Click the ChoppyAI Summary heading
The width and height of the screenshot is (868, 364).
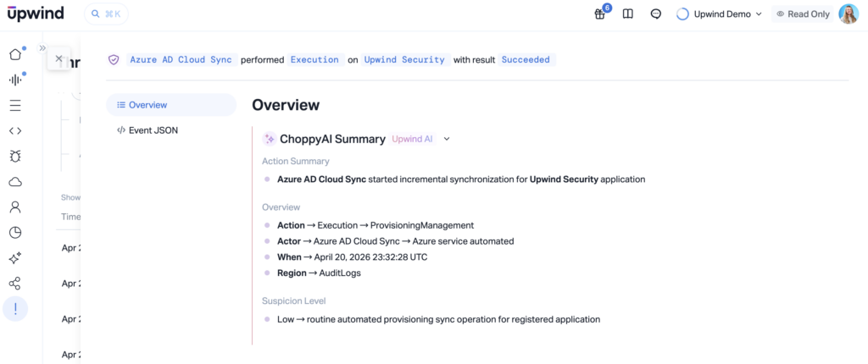click(332, 139)
